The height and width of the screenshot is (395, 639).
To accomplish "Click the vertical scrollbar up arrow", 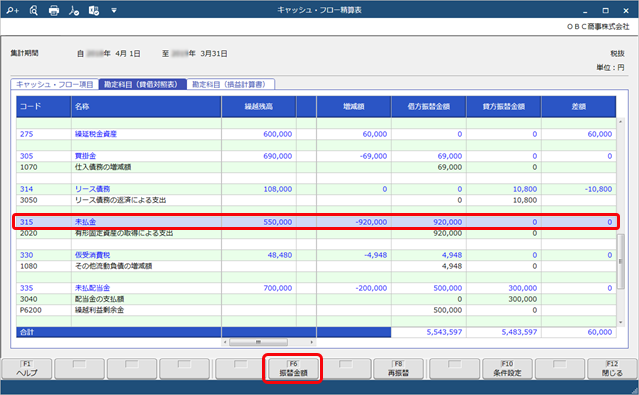I will point(621,122).
